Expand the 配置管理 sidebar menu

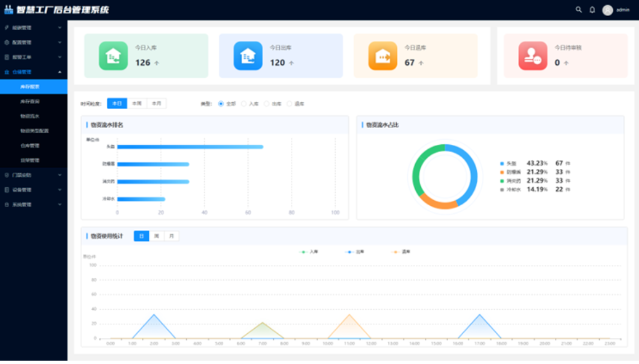coord(34,42)
